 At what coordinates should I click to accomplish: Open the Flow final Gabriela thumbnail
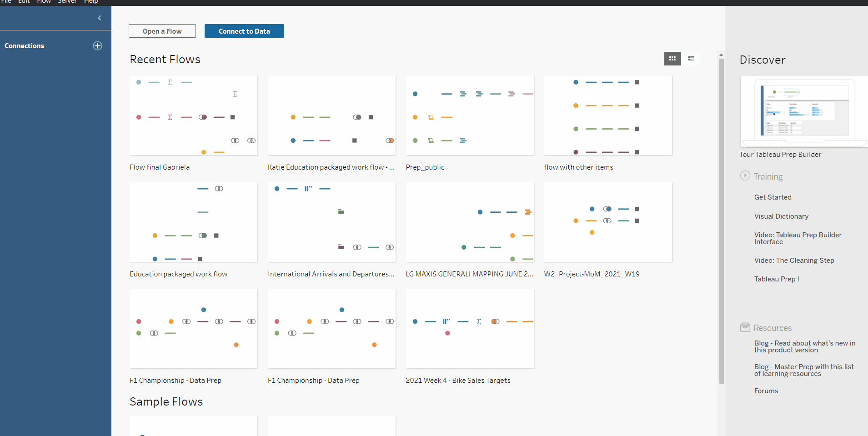pos(194,115)
